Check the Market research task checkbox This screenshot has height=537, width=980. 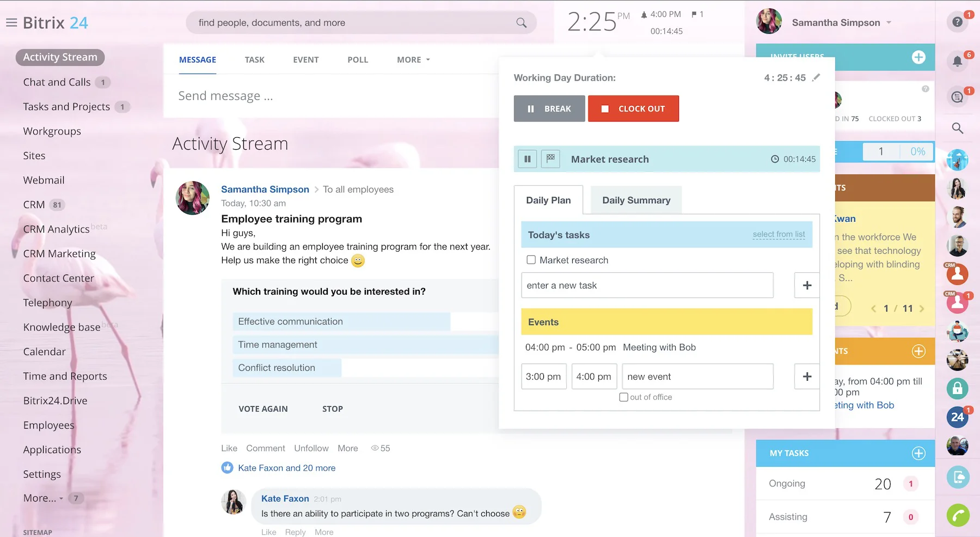click(x=531, y=260)
